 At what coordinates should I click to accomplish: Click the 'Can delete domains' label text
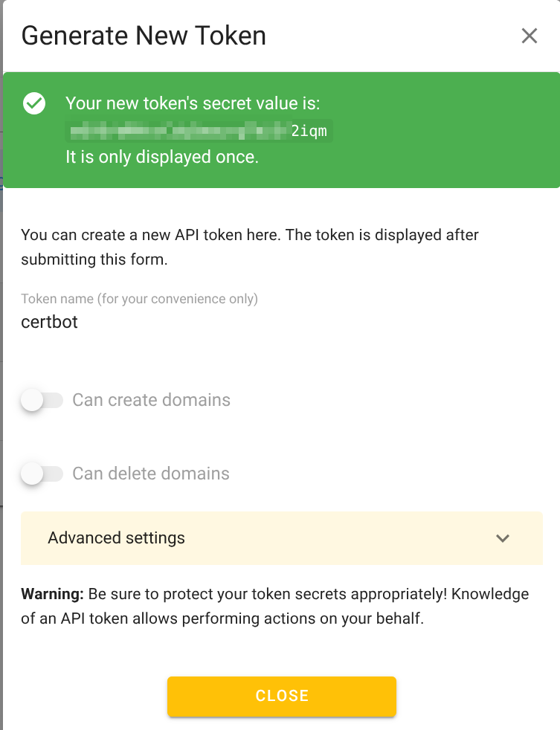pyautogui.click(x=151, y=474)
